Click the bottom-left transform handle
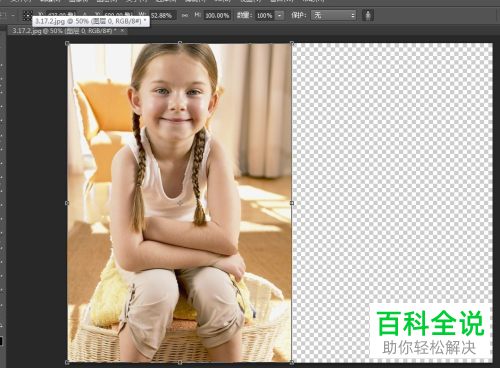The height and width of the screenshot is (368, 500). coord(67,362)
